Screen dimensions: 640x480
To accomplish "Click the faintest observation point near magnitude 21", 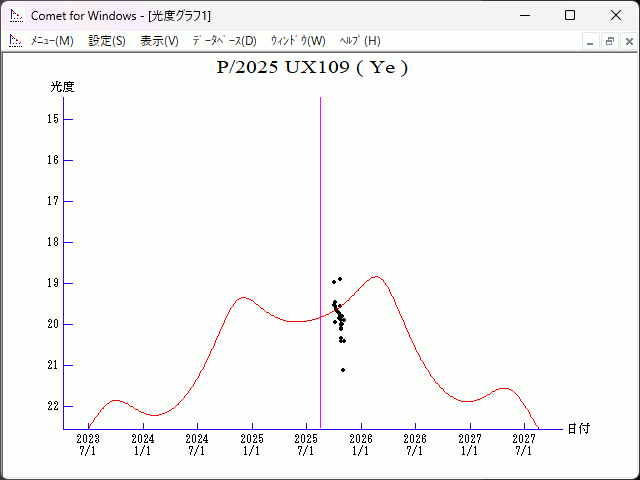I will coord(343,370).
